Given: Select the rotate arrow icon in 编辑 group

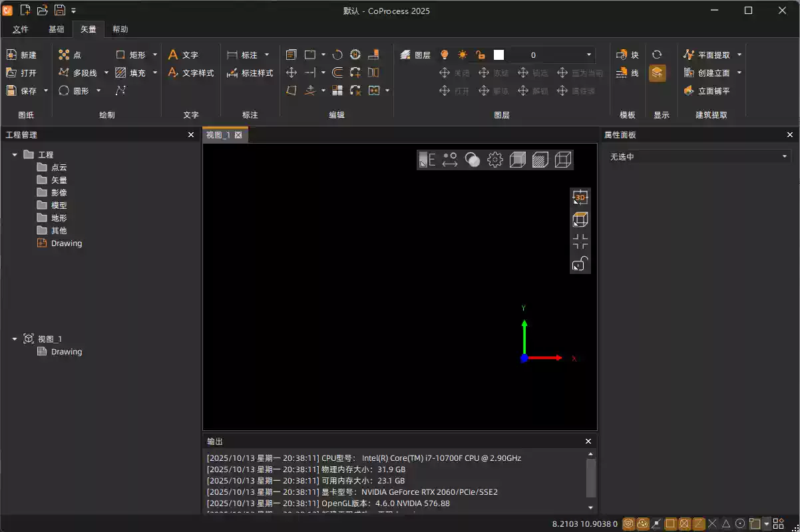Looking at the screenshot, I should [x=337, y=55].
